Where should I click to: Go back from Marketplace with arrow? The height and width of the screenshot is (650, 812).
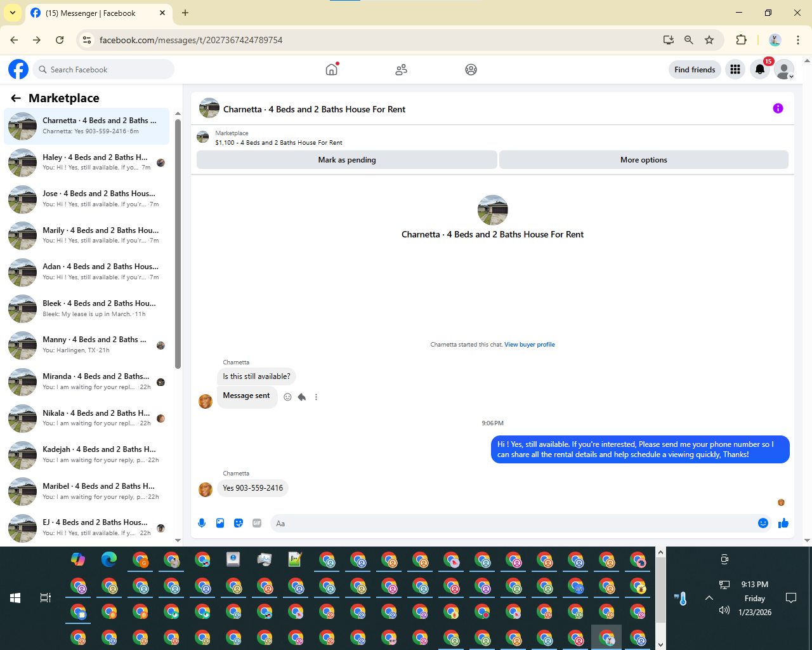pyautogui.click(x=16, y=98)
